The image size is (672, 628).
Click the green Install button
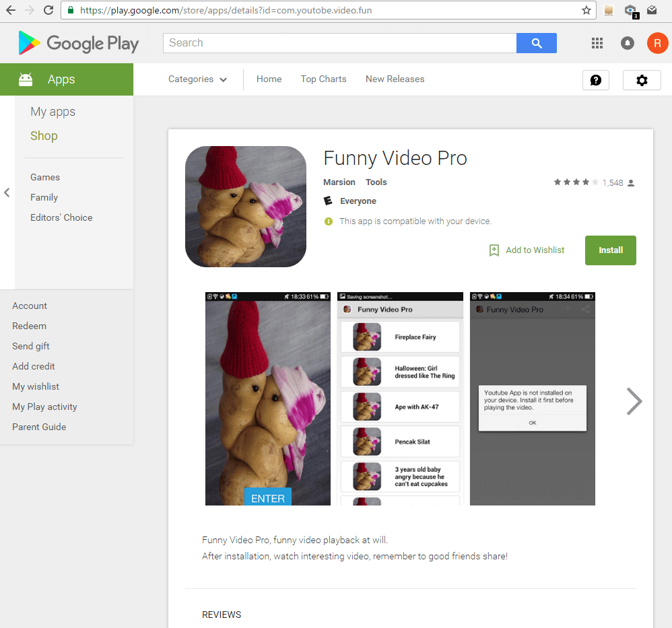click(610, 250)
